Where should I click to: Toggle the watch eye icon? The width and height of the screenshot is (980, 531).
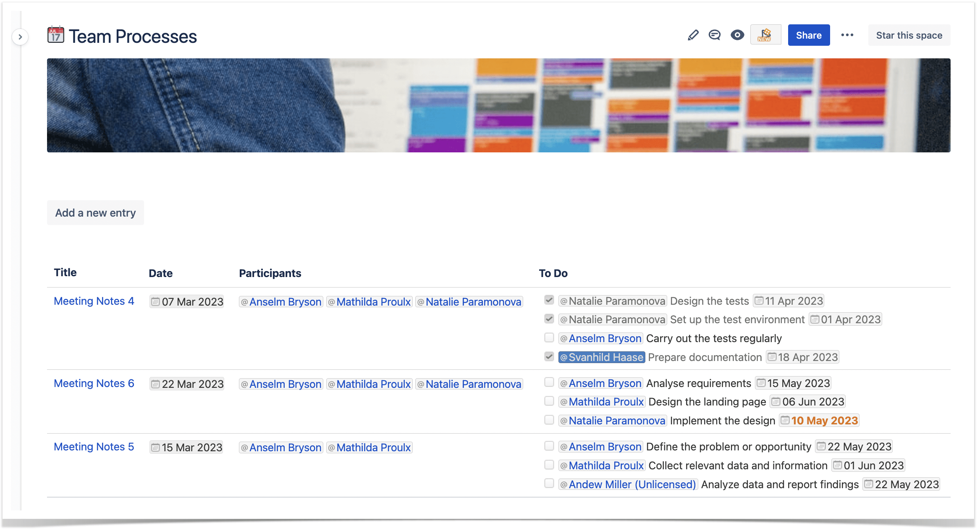pos(737,35)
